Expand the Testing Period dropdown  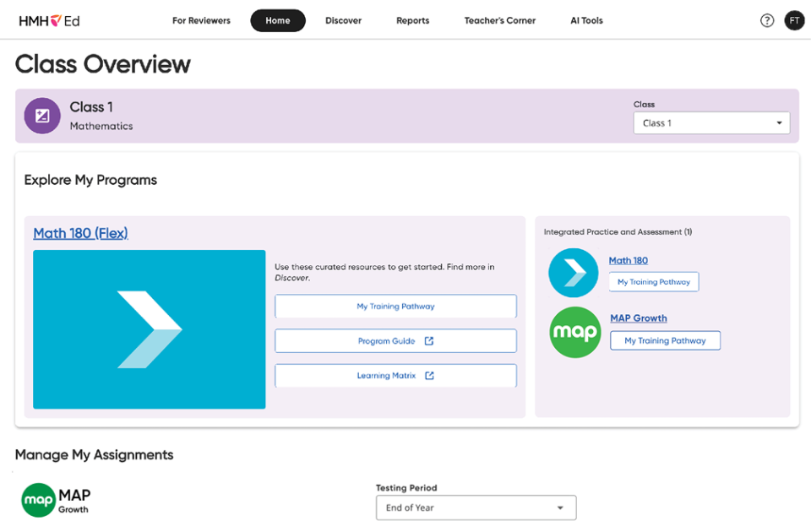coord(476,508)
